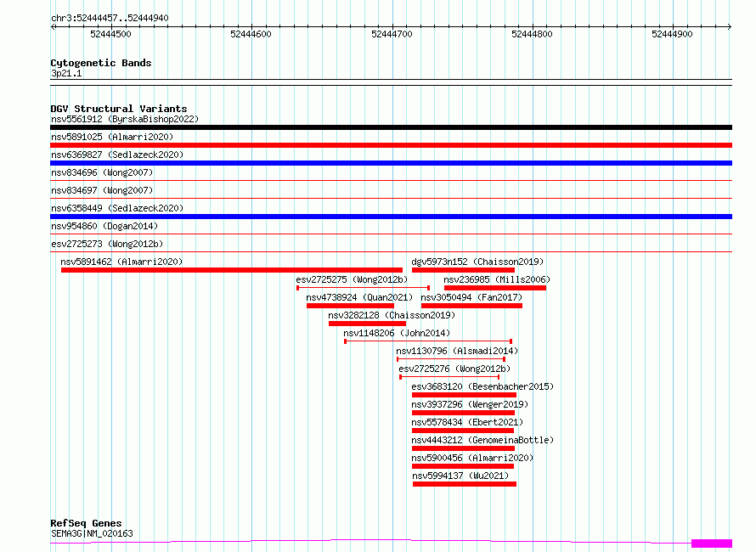Click nsv5900456 (Almarri2020) label
This screenshot has width=756, height=552.
[x=472, y=458]
